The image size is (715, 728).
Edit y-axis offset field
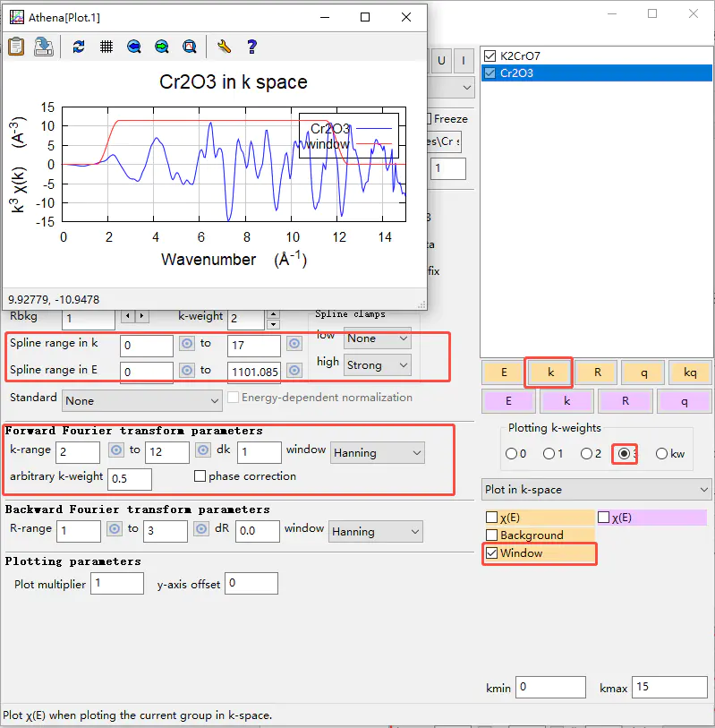pos(251,583)
